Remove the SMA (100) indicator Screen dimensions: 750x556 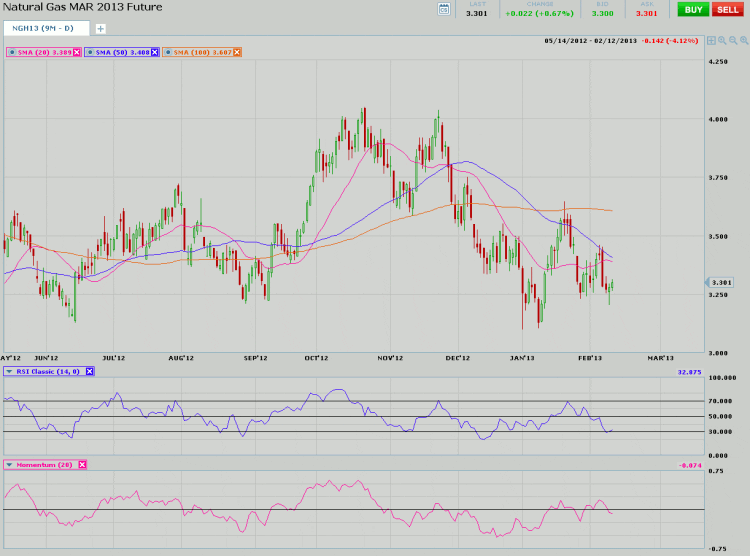point(237,51)
